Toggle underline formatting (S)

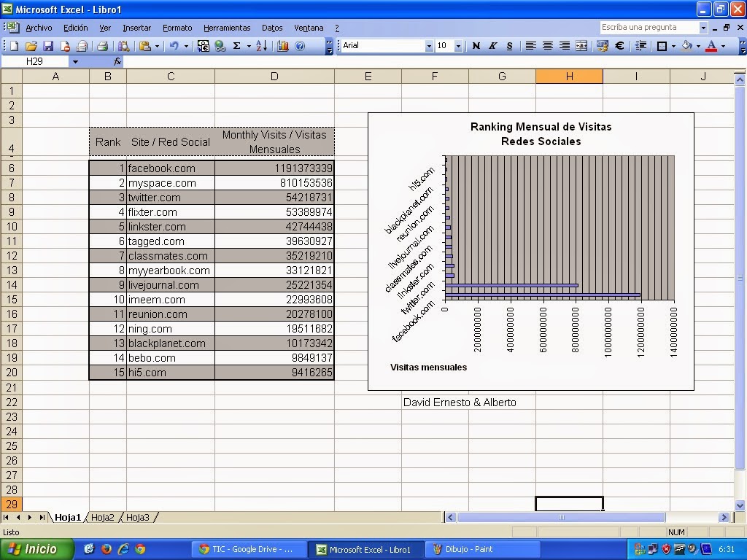509,46
